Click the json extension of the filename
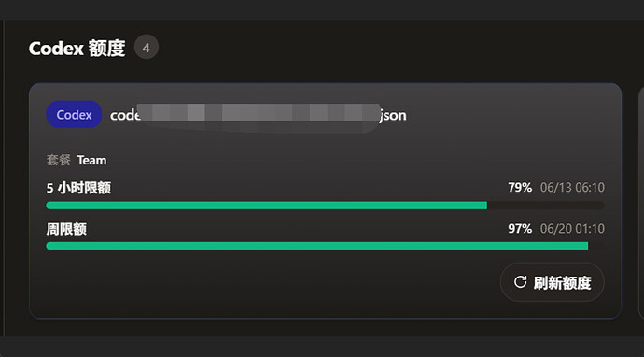This screenshot has height=357, width=644. (x=393, y=116)
